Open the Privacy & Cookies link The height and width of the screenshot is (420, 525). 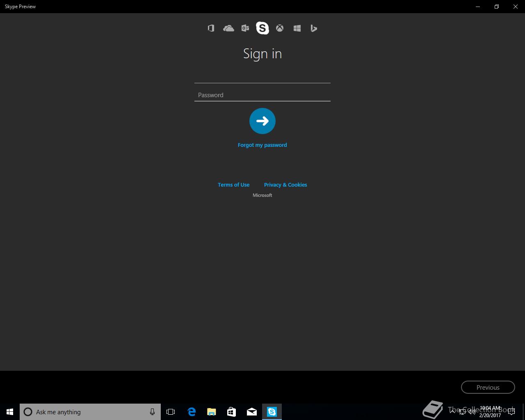[285, 185]
